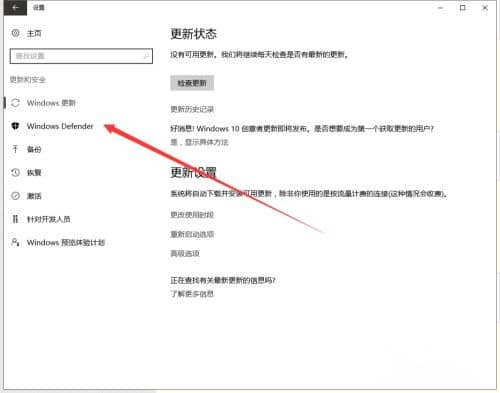500x393 pixels.
Task: Select Windows 更新 in the sidebar
Action: click(51, 103)
